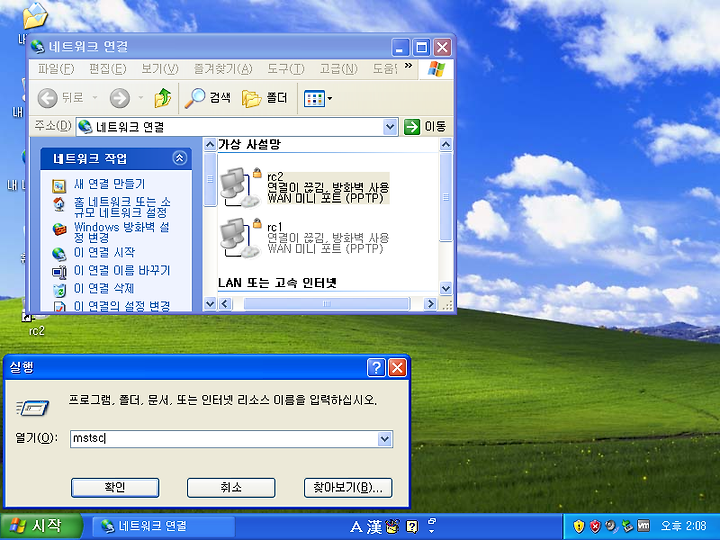720x540 pixels.
Task: Open the 편집(E) menu
Action: click(107, 69)
